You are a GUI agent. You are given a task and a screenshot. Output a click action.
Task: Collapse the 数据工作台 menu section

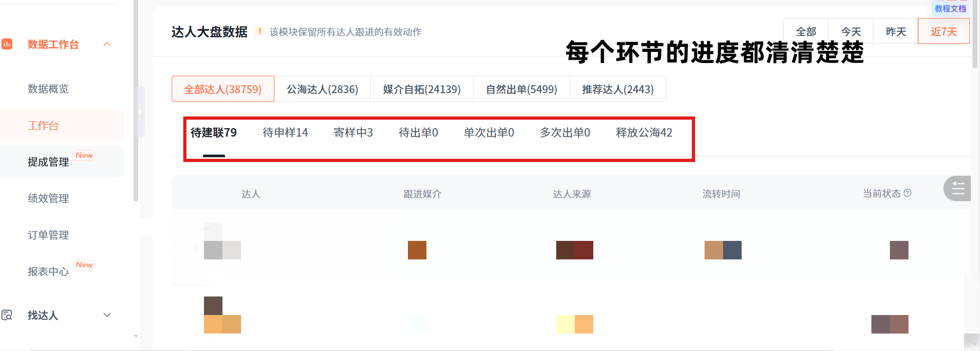[x=107, y=44]
